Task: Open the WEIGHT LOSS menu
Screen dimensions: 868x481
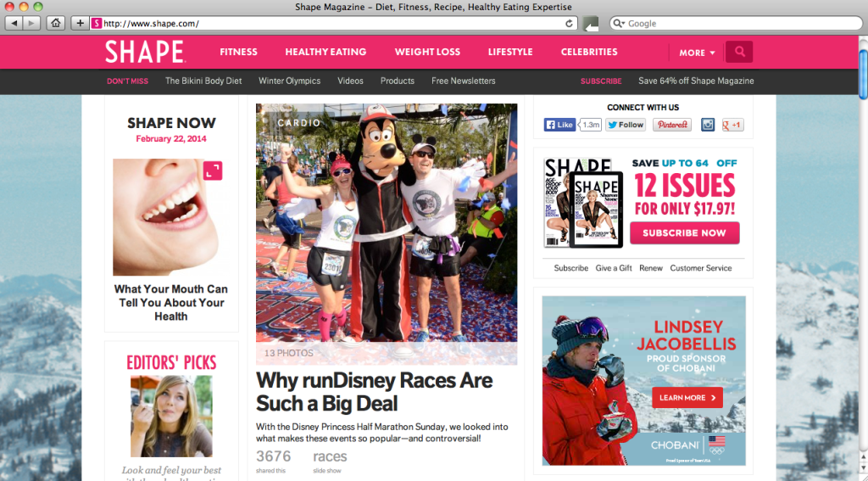Action: (427, 52)
